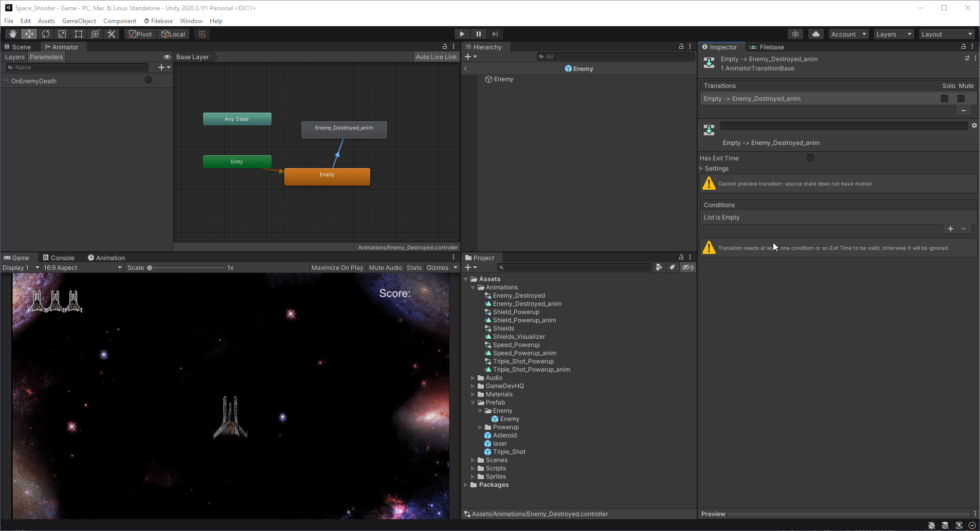Toggle Mute Audio in Game view
Image resolution: width=980 pixels, height=531 pixels.
point(386,267)
